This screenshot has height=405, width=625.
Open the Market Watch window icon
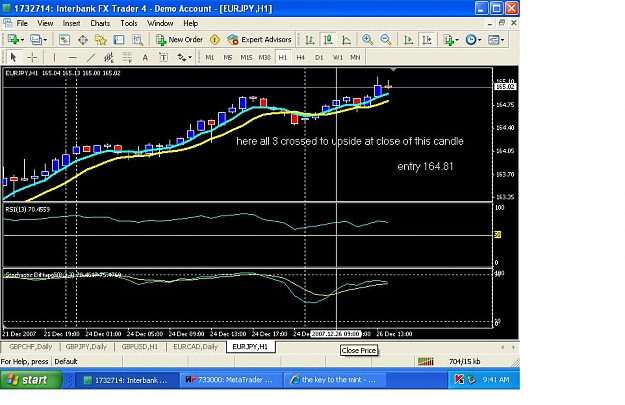coord(64,39)
